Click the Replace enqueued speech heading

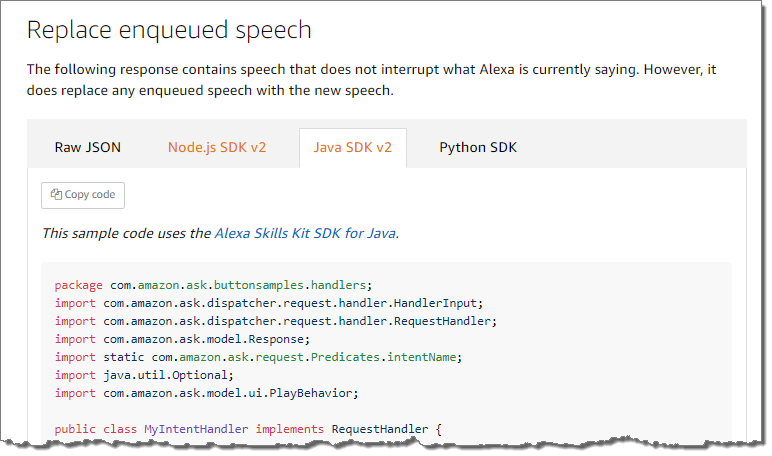pos(169,30)
